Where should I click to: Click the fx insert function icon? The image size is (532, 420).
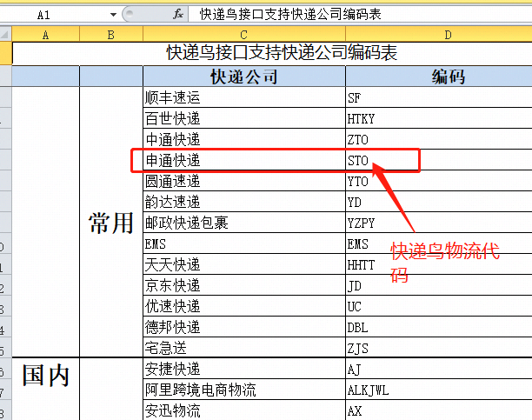click(x=178, y=14)
